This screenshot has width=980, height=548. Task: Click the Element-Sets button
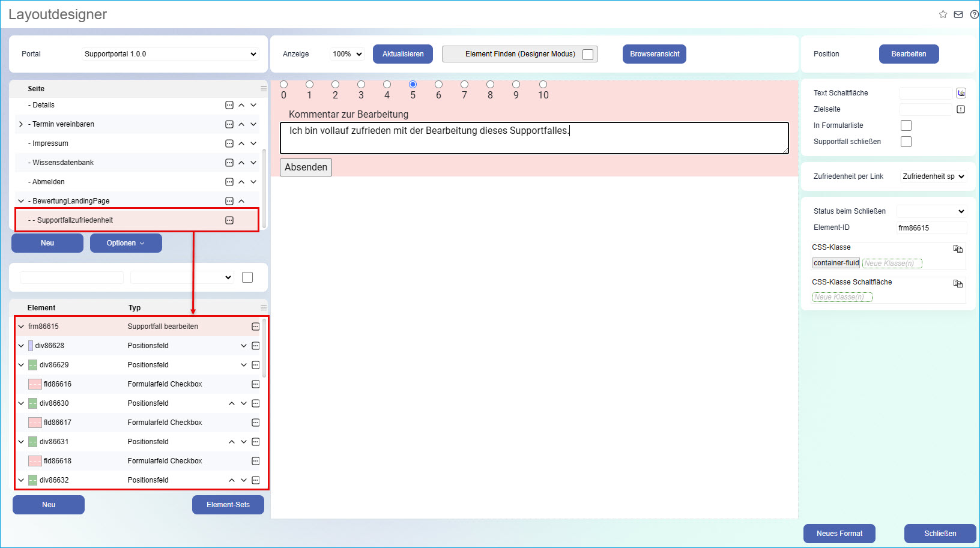[228, 505]
